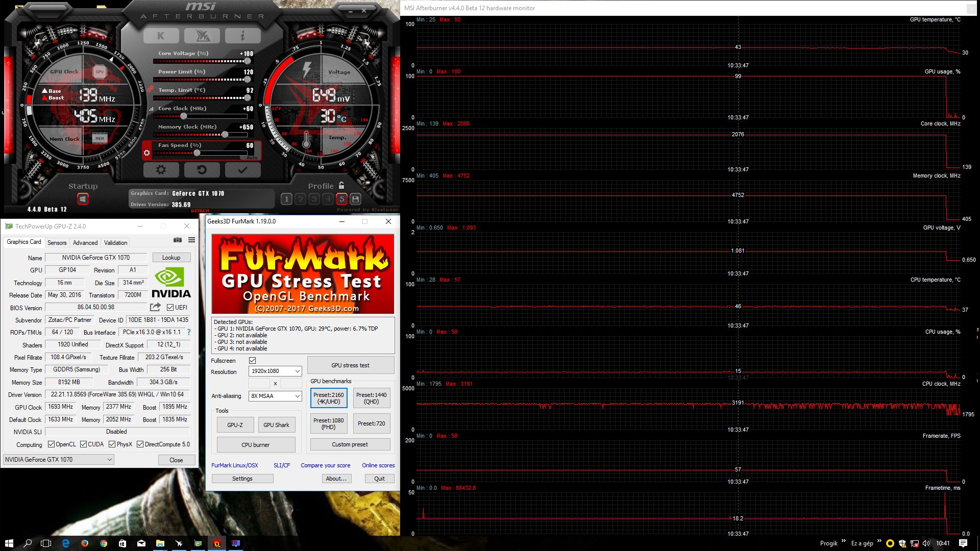Launch GPU Shark from FurMark tools
The height and width of the screenshot is (551, 980).
pyautogui.click(x=276, y=425)
